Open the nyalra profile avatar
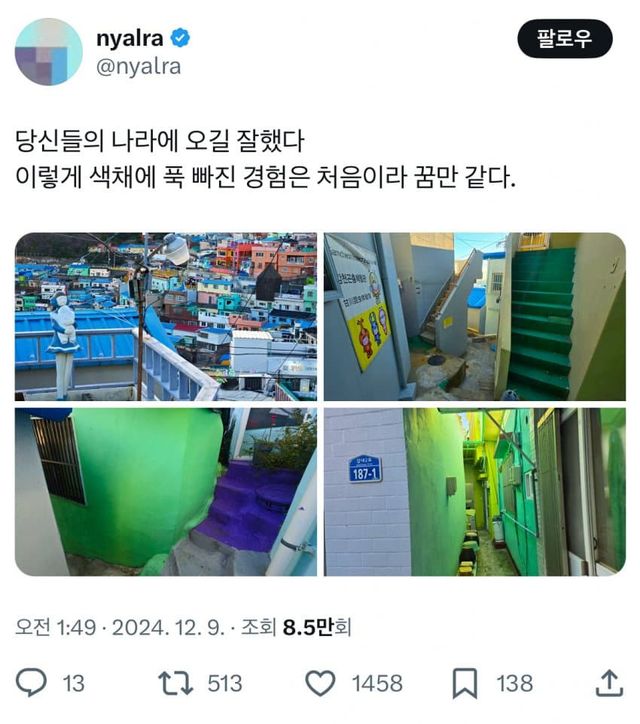Screen dimensions: 640x724 (x=48, y=52)
